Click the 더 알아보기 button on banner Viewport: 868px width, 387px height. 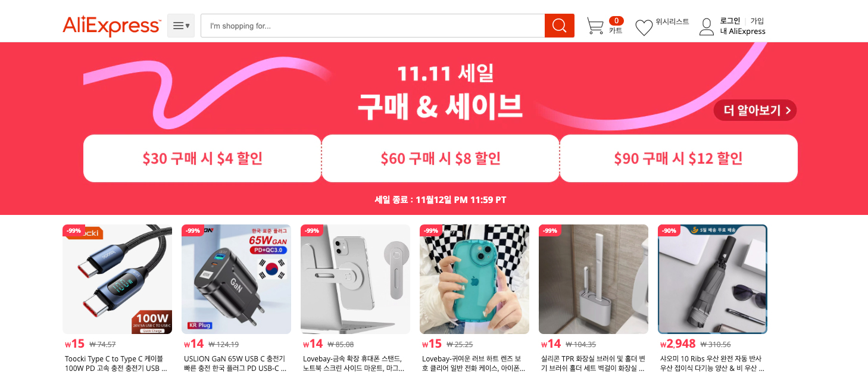[755, 110]
